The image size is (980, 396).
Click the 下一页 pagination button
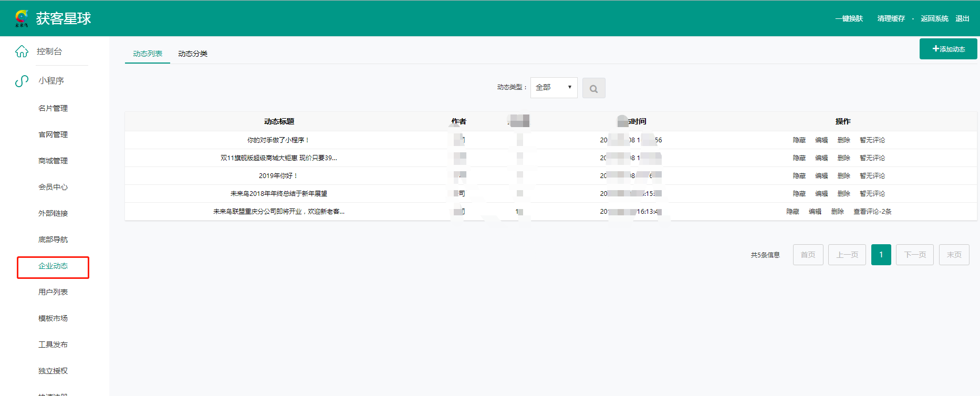pos(914,255)
